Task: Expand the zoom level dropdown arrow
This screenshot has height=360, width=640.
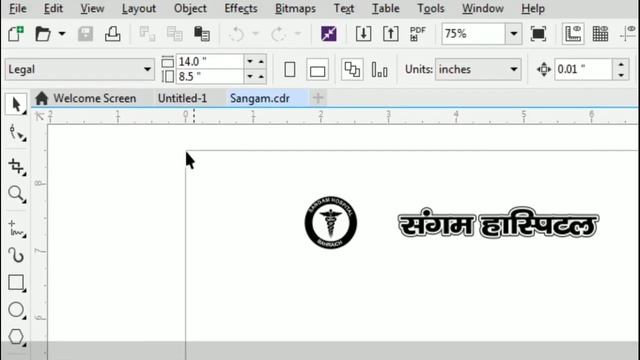Action: [514, 34]
